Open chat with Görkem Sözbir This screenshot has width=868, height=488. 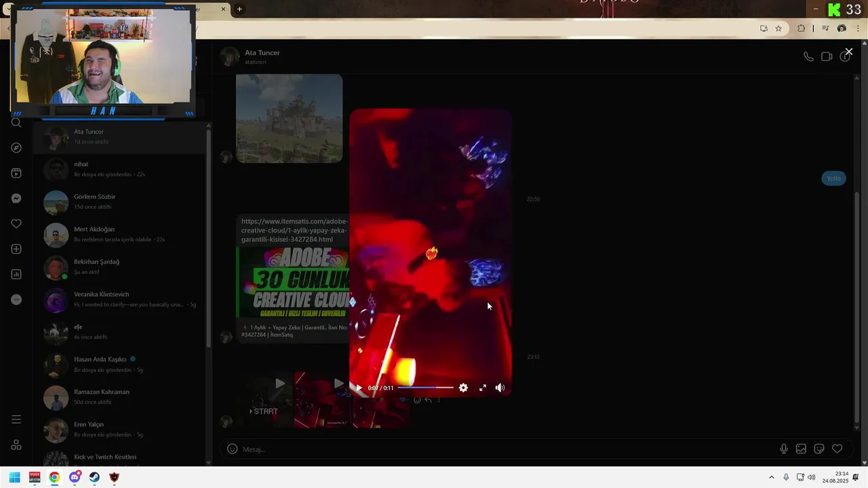[121, 202]
